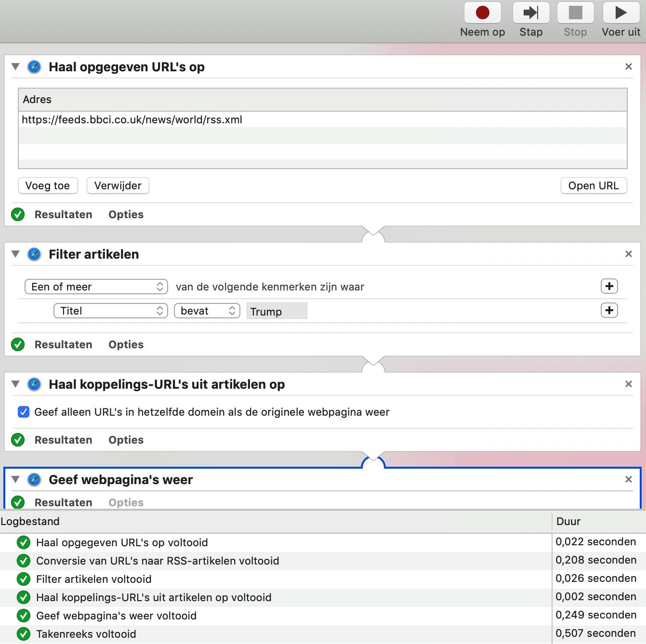The width and height of the screenshot is (646, 644).
Task: Open the Titel attribute dropdown
Action: [x=110, y=311]
